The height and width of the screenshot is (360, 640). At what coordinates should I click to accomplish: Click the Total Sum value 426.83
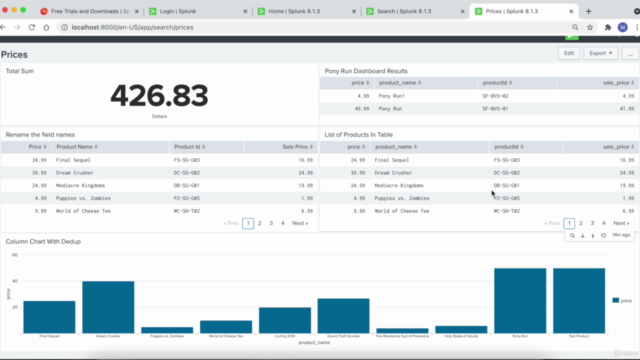pos(159,96)
